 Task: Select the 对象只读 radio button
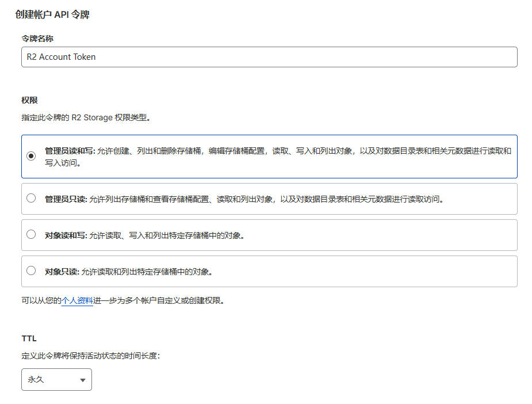point(31,270)
